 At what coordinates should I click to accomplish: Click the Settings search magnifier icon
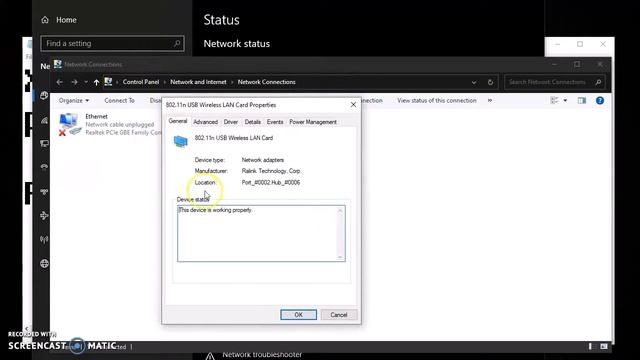pyautogui.click(x=177, y=43)
